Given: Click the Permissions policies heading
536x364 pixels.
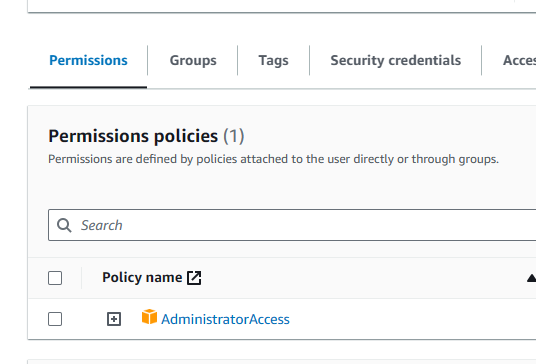Looking at the screenshot, I should (x=146, y=136).
